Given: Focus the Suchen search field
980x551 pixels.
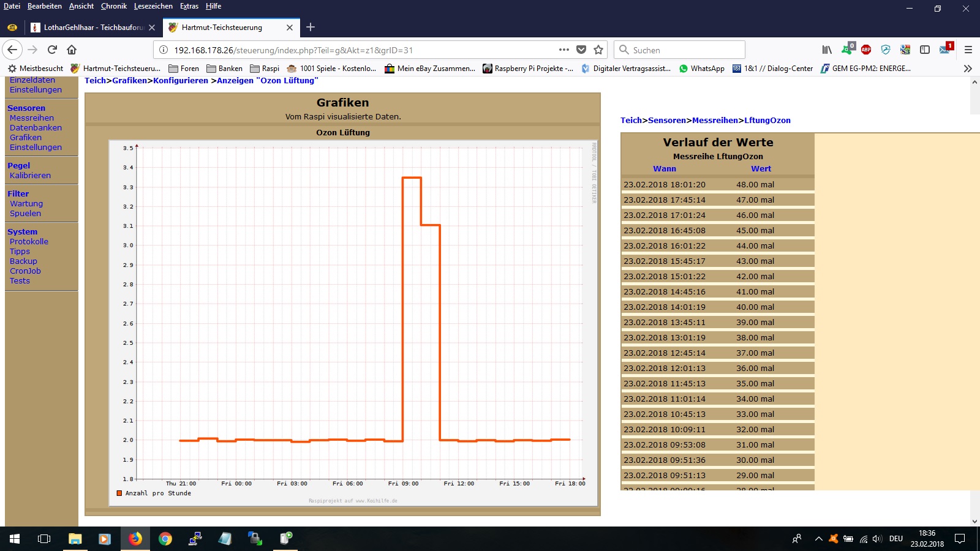Looking at the screenshot, I should 686,50.
